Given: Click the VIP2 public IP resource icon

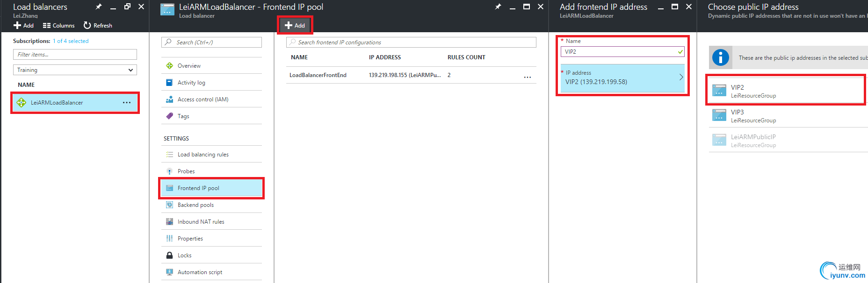Looking at the screenshot, I should [x=719, y=90].
